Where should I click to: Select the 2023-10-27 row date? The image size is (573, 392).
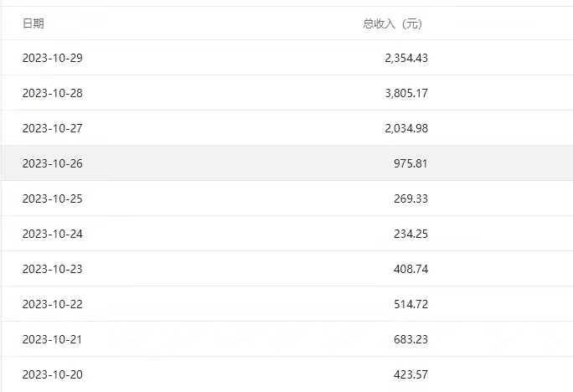pos(53,128)
